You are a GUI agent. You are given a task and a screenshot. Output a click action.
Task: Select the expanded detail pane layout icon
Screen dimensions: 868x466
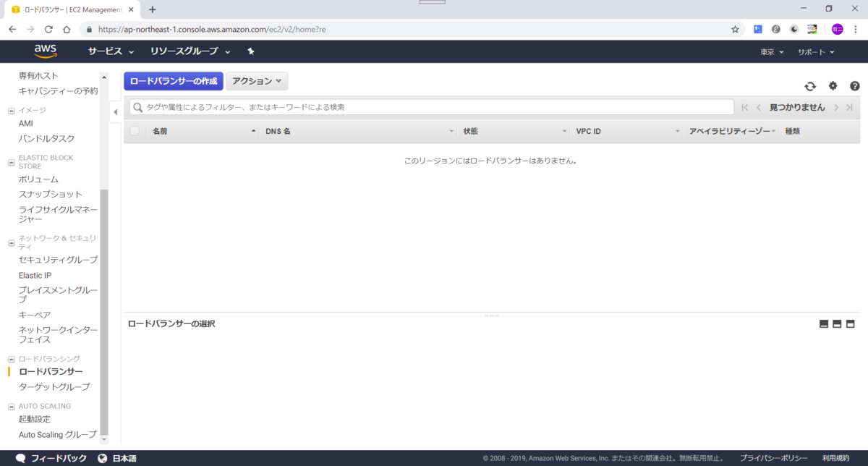[837, 323]
